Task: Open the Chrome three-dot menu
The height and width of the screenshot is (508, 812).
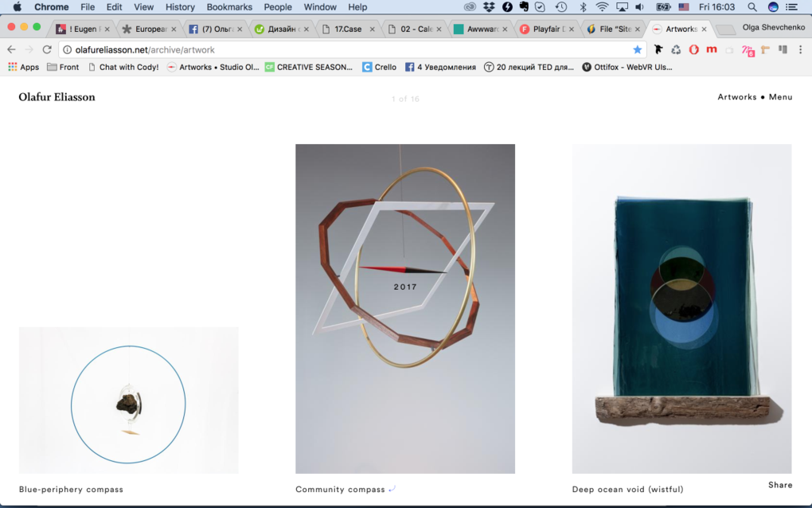Action: coord(800,49)
